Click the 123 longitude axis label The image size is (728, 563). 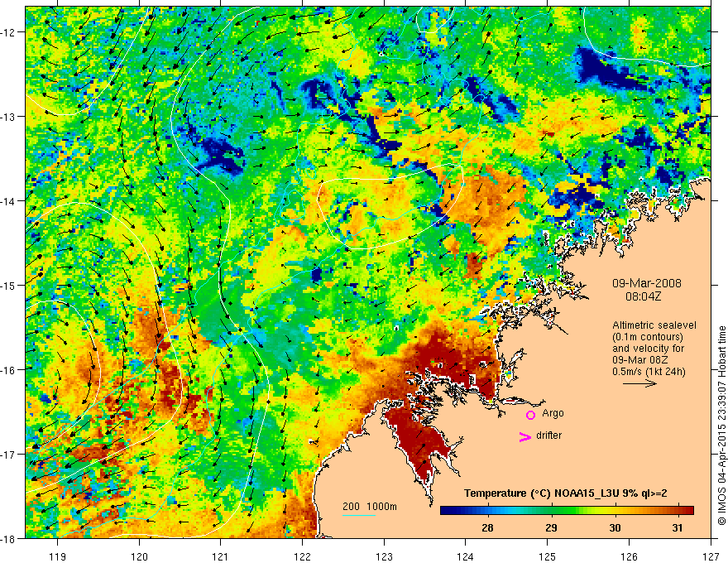[384, 557]
